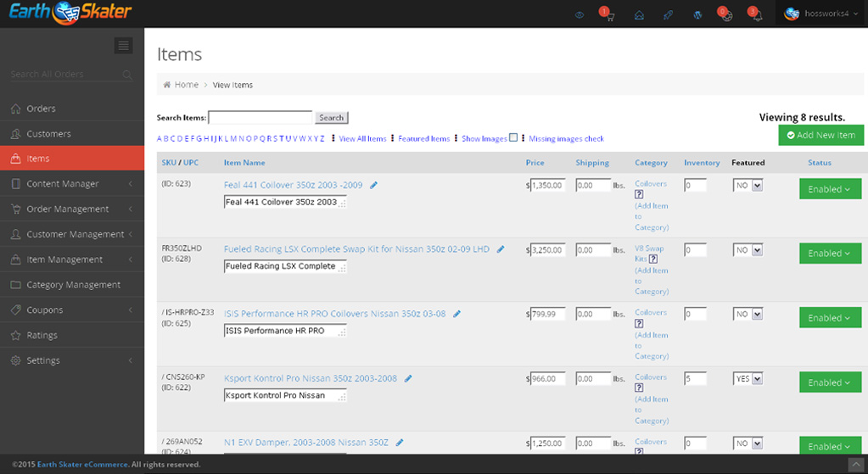Viewport: 868px width, 474px height.
Task: Open Enabled status dropdown for Feal 441
Action: (x=830, y=189)
